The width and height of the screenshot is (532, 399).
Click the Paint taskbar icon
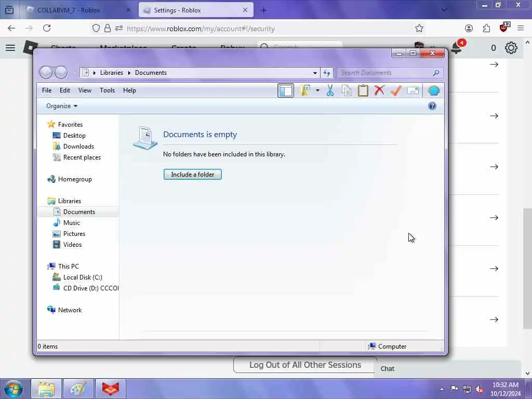(78, 389)
